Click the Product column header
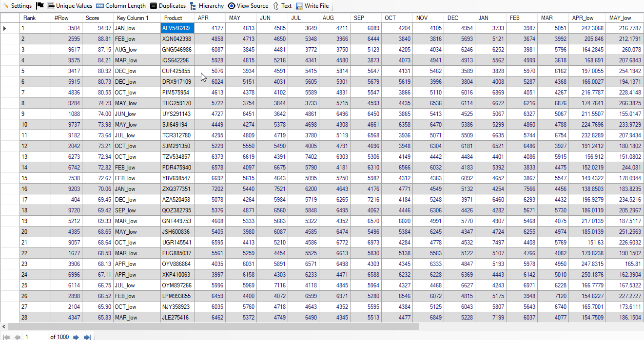 [173, 18]
